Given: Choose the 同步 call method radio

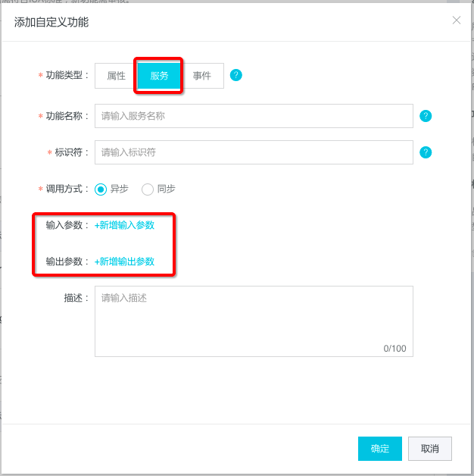Looking at the screenshot, I should click(148, 189).
